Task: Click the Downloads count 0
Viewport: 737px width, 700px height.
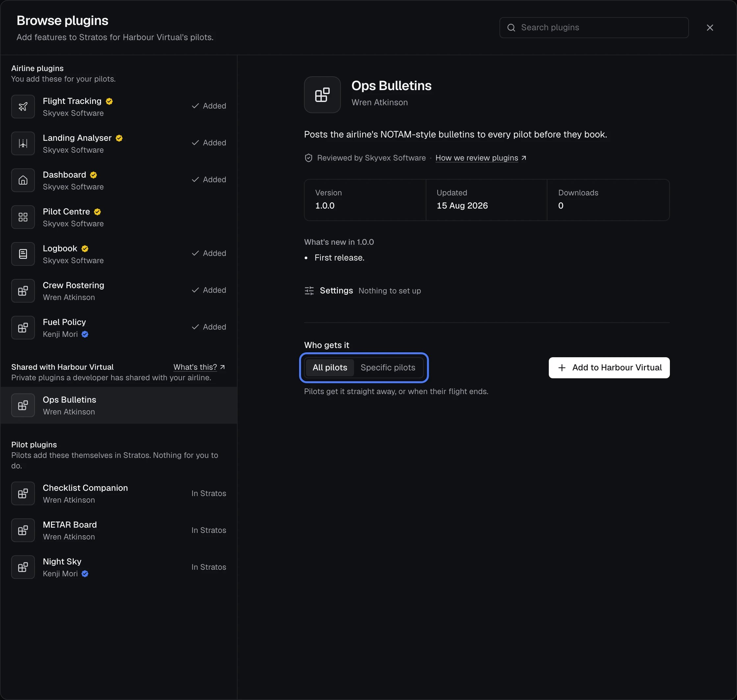Action: pos(561,206)
